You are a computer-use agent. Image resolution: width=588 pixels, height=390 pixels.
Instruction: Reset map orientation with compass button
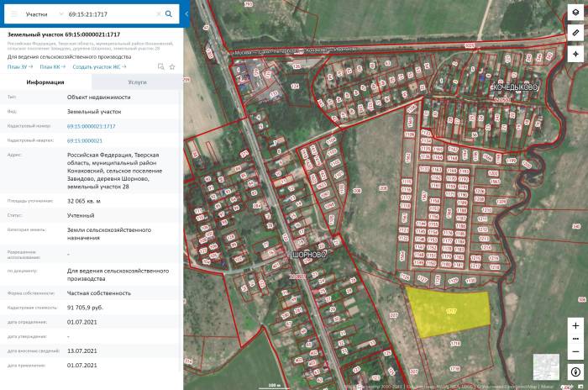[575, 372]
